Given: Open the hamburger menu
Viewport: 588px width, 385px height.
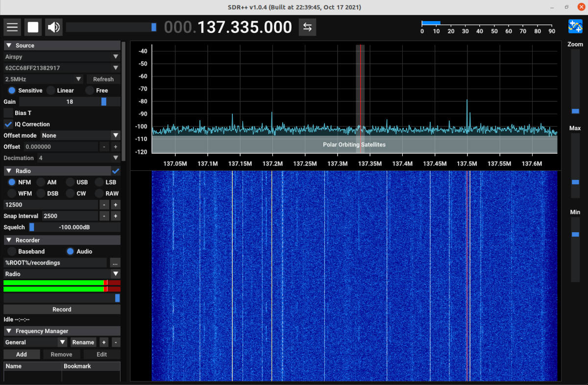Looking at the screenshot, I should 12,27.
